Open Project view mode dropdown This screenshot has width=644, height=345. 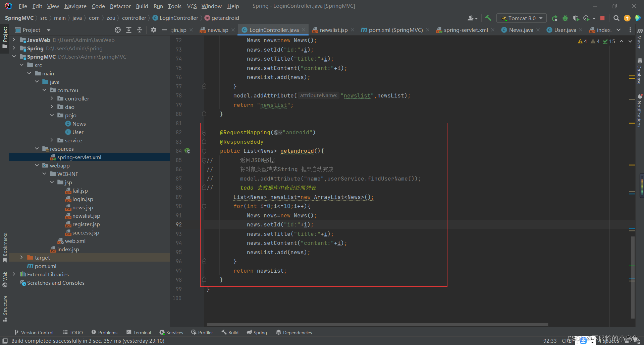pyautogui.click(x=48, y=30)
